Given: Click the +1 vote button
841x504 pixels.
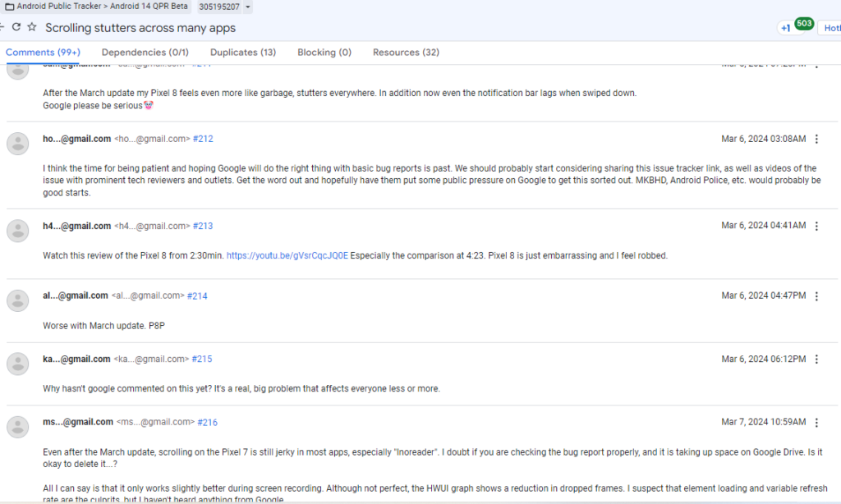Looking at the screenshot, I should [x=786, y=28].
